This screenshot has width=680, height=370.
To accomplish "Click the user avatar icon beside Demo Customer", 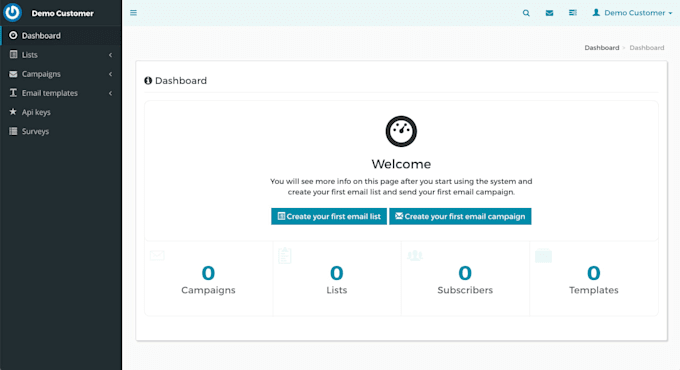I will tap(596, 13).
